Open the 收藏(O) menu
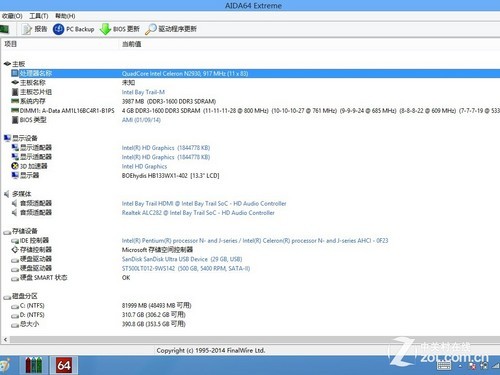Image resolution: width=500 pixels, height=375 pixels. coord(12,16)
